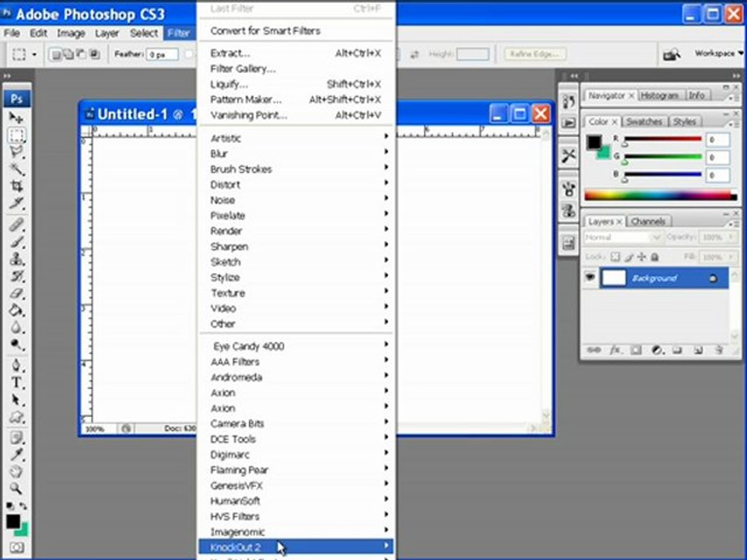Image resolution: width=747 pixels, height=560 pixels.
Task: Select the Custom Shape tool
Action: coord(16,417)
